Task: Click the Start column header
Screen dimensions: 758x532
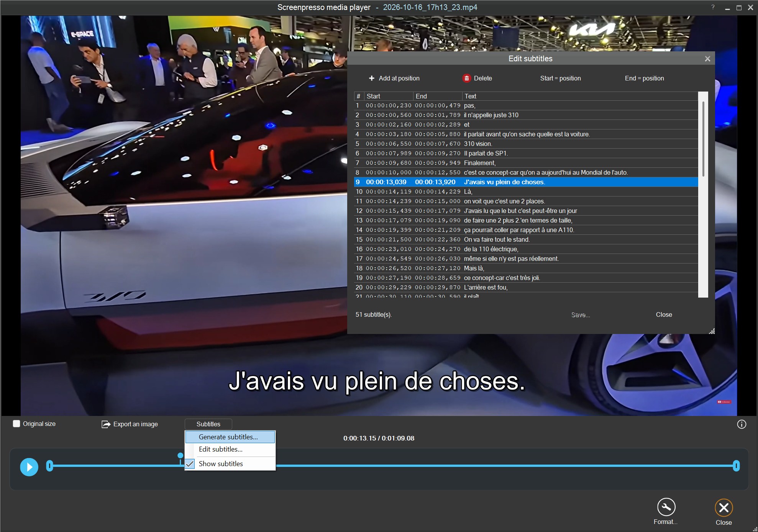Action: click(x=389, y=96)
